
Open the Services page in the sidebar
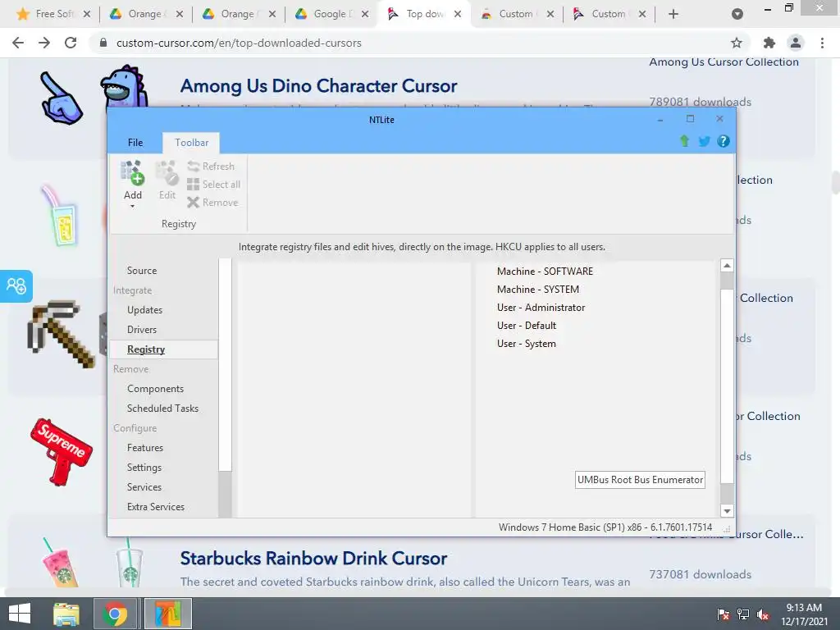point(144,487)
